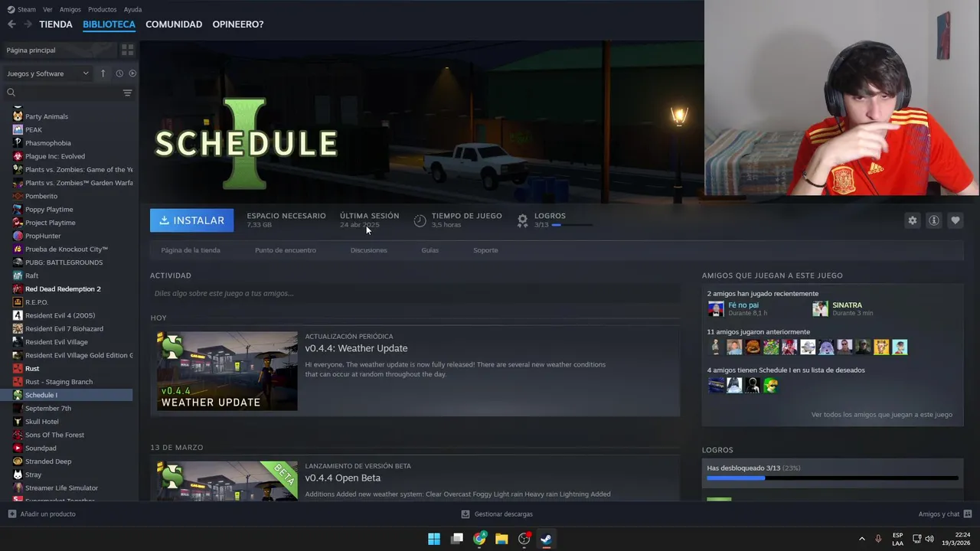Sort the library by recent activity (clock icon)
The width and height of the screenshot is (980, 551).
(119, 73)
